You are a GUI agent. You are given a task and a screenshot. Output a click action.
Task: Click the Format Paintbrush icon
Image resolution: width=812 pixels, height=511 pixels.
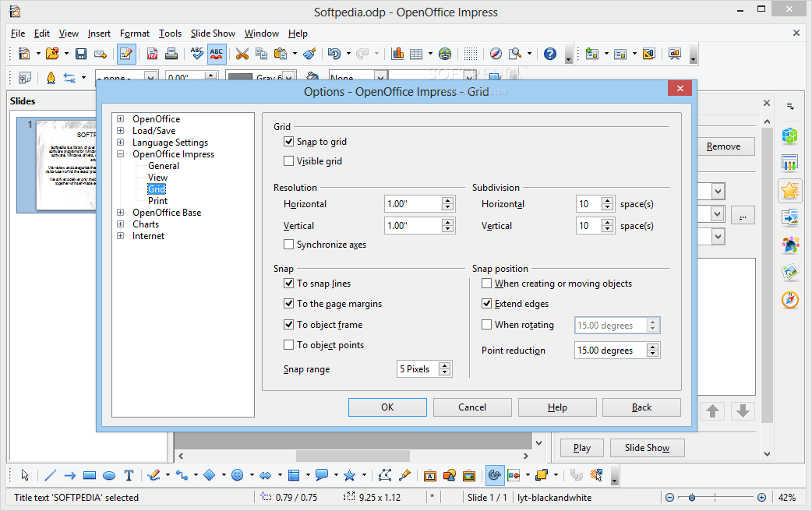309,54
